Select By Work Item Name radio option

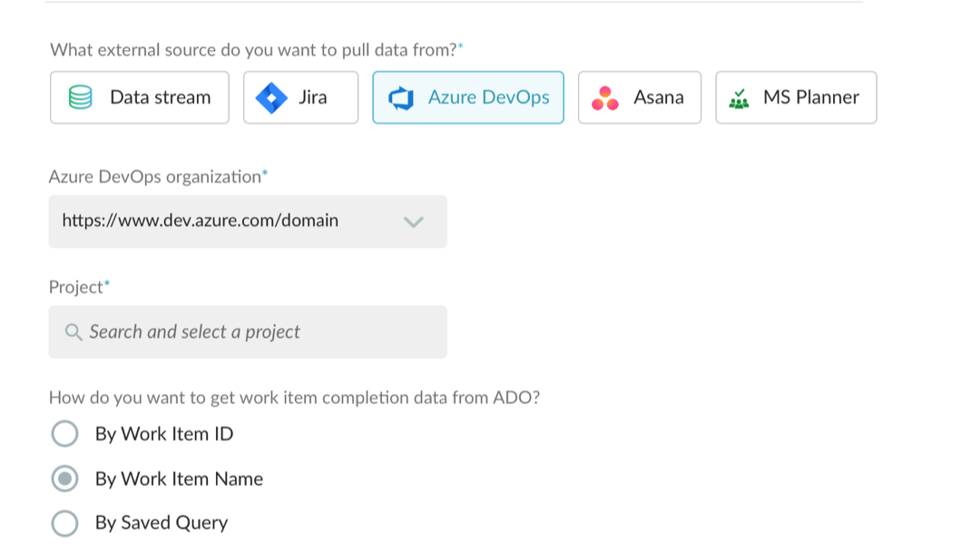[65, 479]
